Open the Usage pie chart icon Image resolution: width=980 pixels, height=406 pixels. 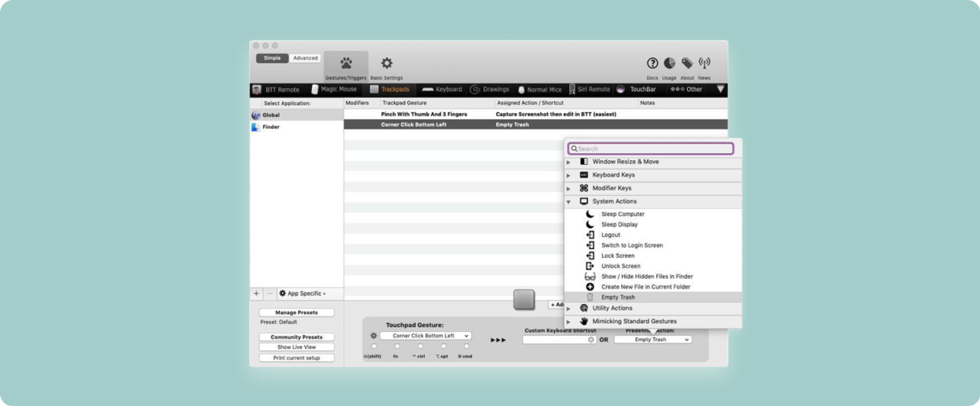click(x=669, y=63)
